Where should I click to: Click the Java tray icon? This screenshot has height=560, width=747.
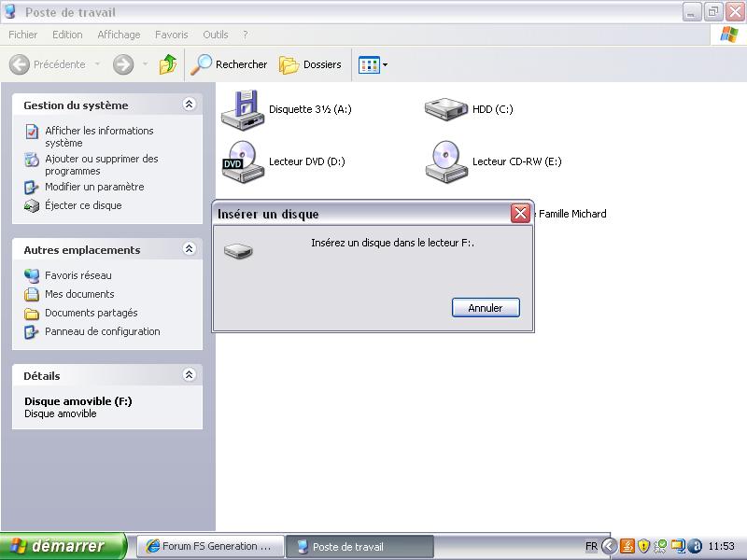pyautogui.click(x=627, y=546)
